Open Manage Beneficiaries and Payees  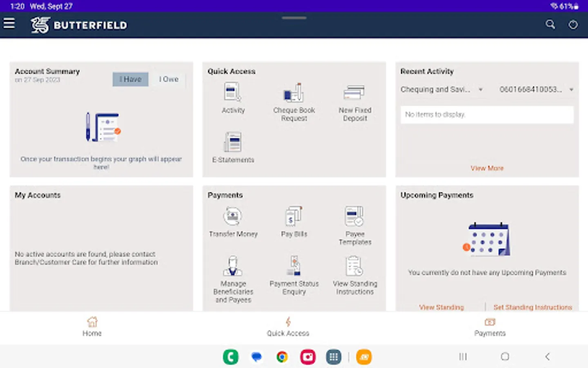tap(233, 280)
